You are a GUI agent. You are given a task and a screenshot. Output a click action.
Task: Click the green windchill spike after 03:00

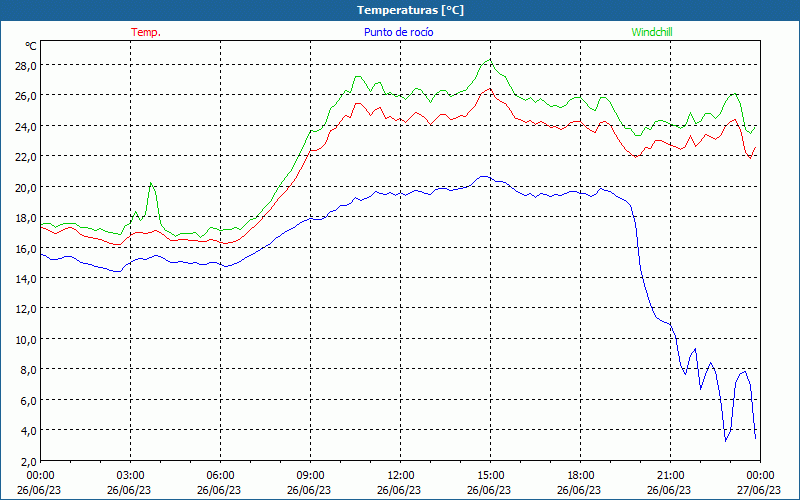pos(151,183)
